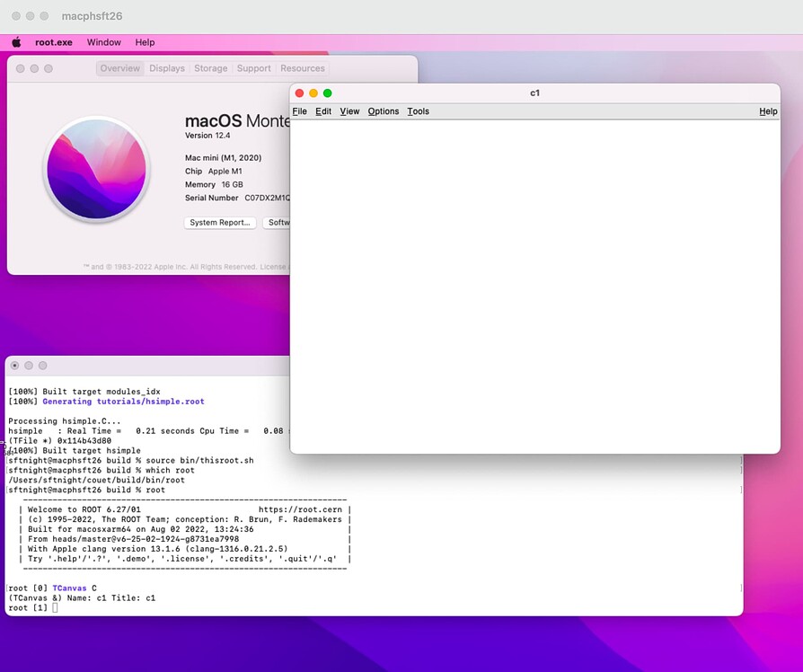
Task: Open the File menu in c1 canvas
Action: pos(300,111)
